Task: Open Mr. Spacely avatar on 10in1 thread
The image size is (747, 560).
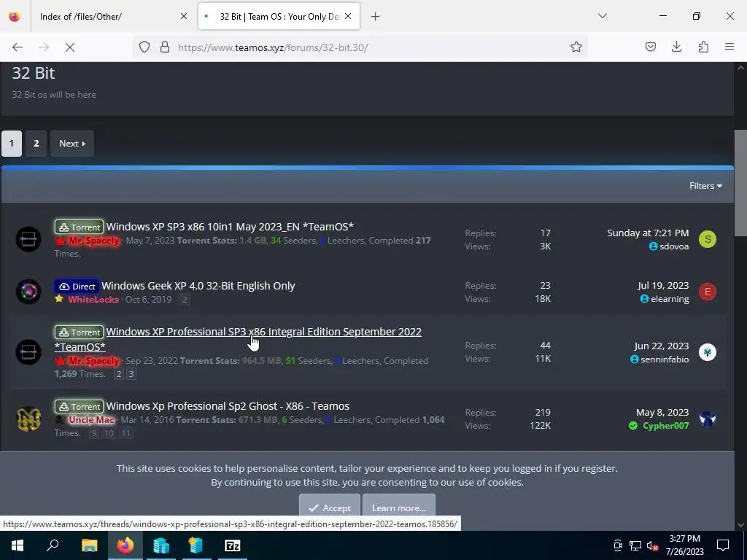Action: [28, 239]
